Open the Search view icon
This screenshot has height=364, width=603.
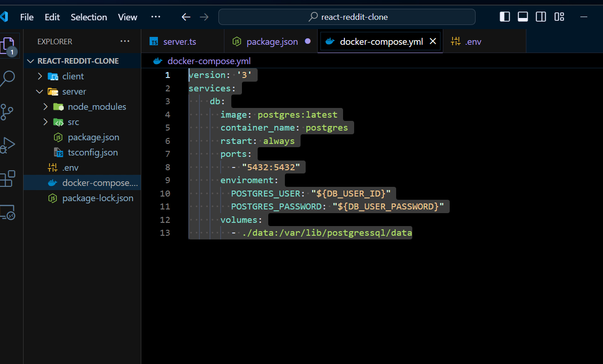(x=7, y=79)
